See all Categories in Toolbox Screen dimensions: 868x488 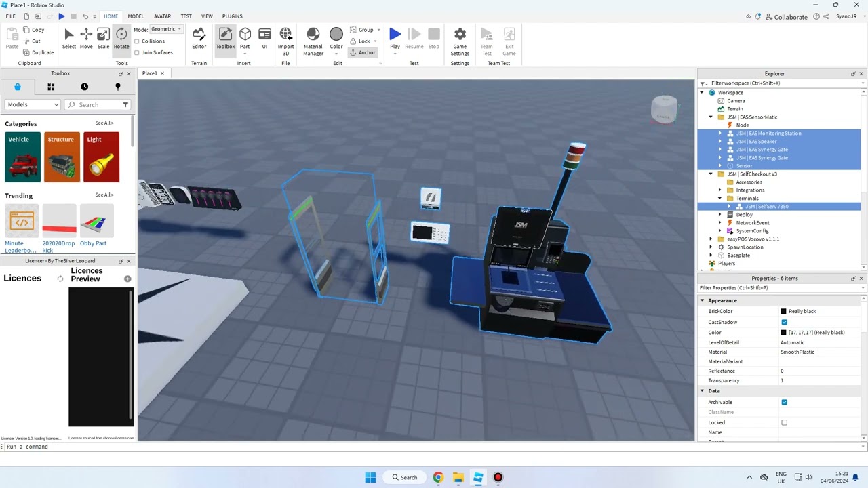point(104,123)
